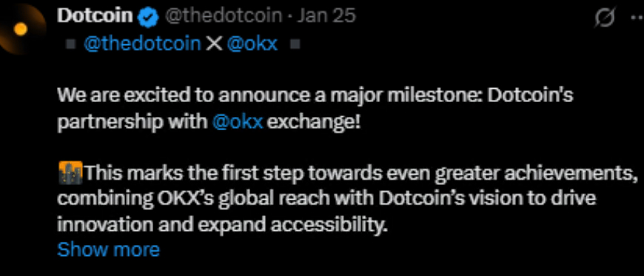
Task: Open the Dotcoin display name link
Action: pos(95,16)
